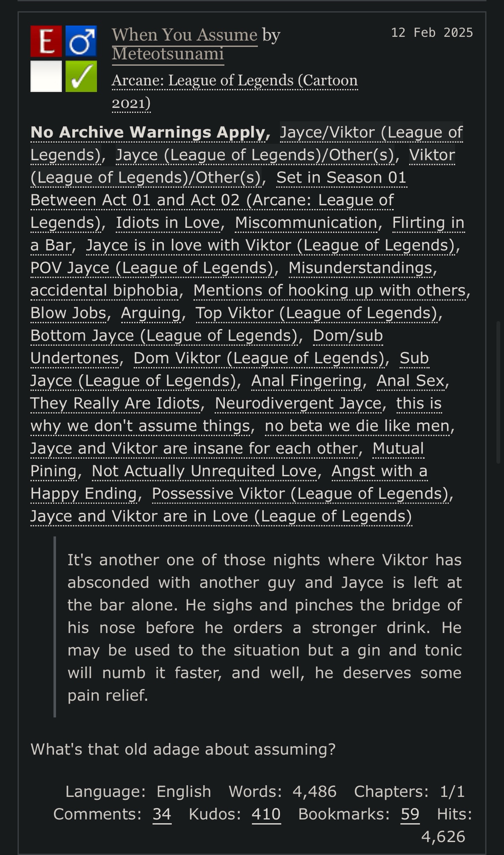Click the blank white warnings square icon

46,76
